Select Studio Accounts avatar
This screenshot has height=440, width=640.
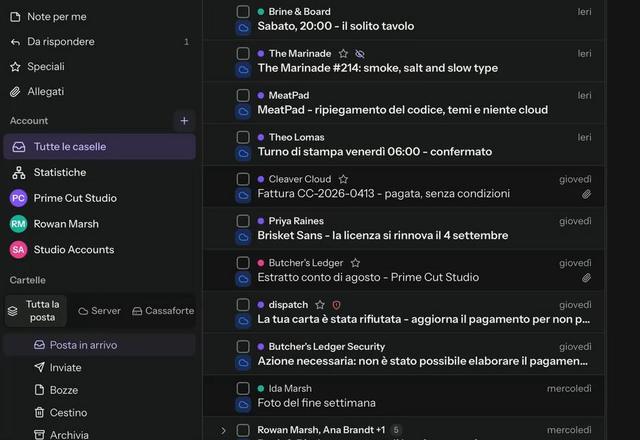click(x=18, y=249)
